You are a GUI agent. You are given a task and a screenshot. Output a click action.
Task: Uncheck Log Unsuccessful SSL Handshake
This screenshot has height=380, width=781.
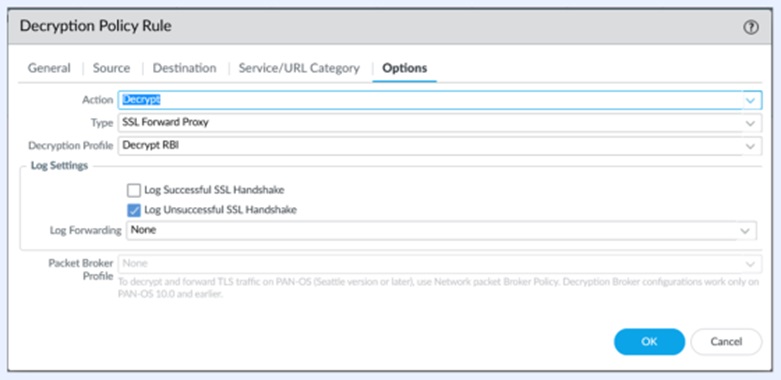pyautogui.click(x=133, y=210)
